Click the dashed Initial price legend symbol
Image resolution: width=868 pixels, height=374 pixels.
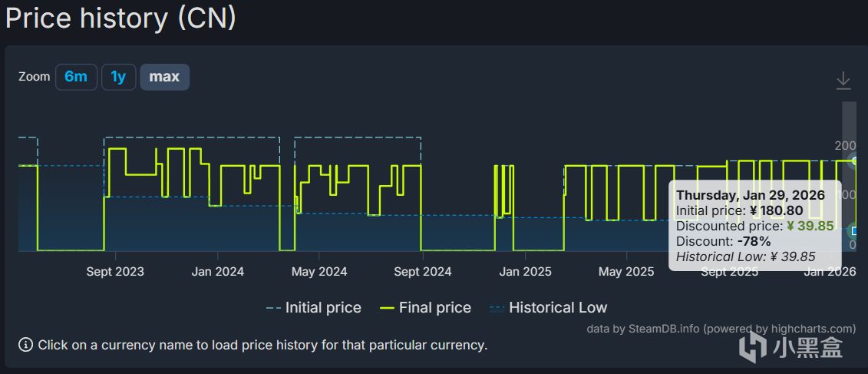point(273,308)
